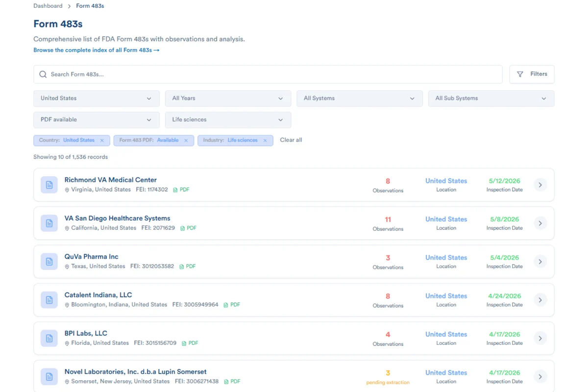Click Showing 10 of 1,536 records text
The height and width of the screenshot is (392, 588).
click(71, 157)
